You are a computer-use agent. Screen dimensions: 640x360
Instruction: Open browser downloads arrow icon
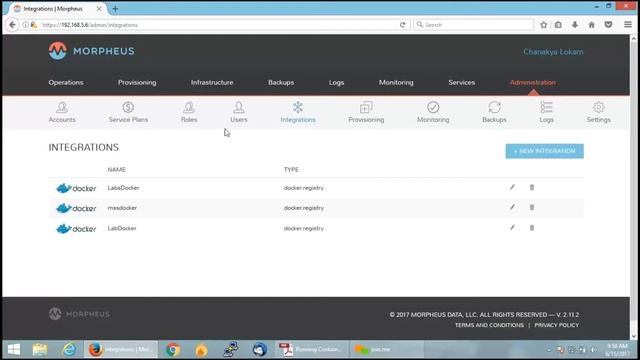pos(575,25)
